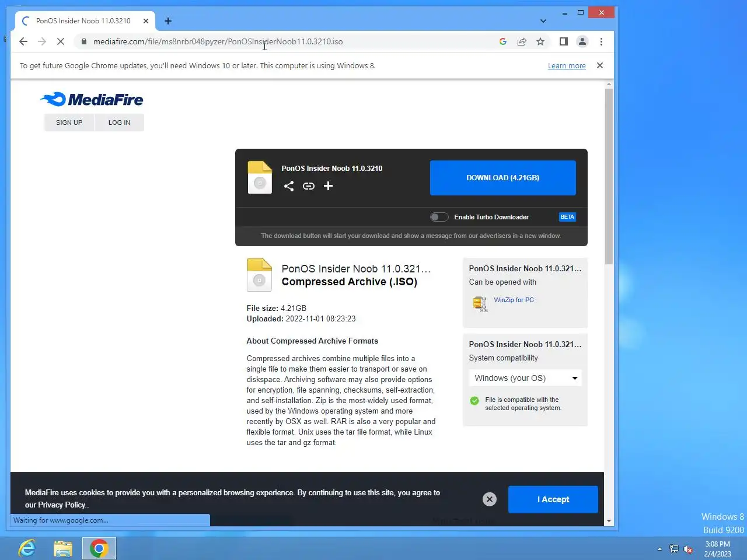This screenshot has width=747, height=560.
Task: Click the Google icon in address bar
Action: point(503,41)
